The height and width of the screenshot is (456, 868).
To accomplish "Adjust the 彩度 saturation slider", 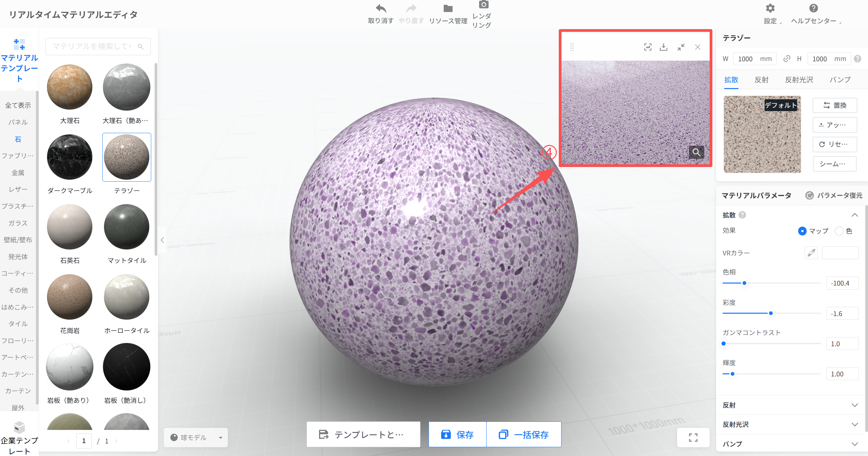I will tap(771, 313).
